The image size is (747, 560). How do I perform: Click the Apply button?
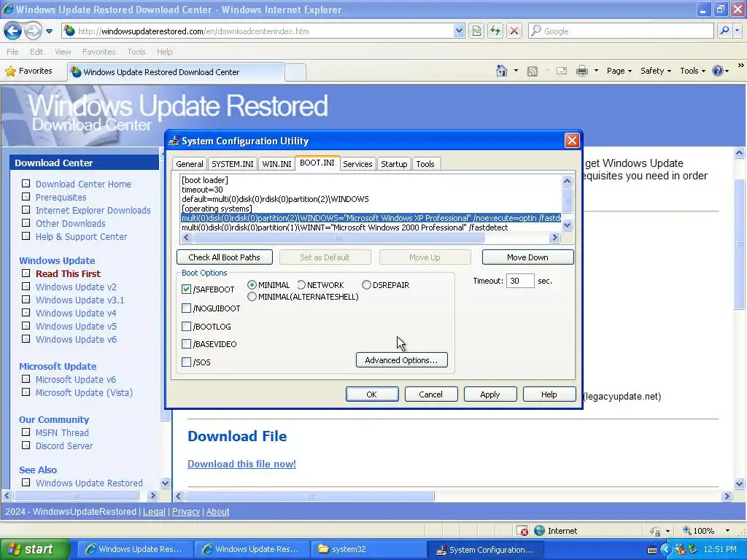[x=490, y=394]
